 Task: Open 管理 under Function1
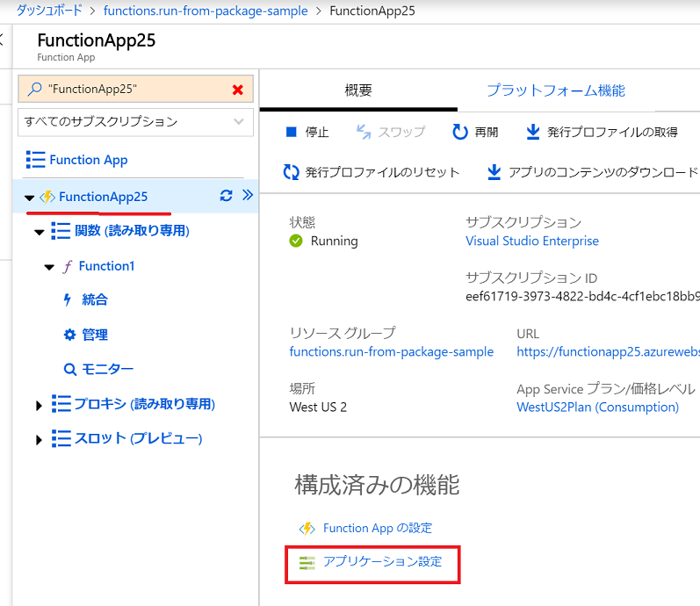[x=95, y=335]
